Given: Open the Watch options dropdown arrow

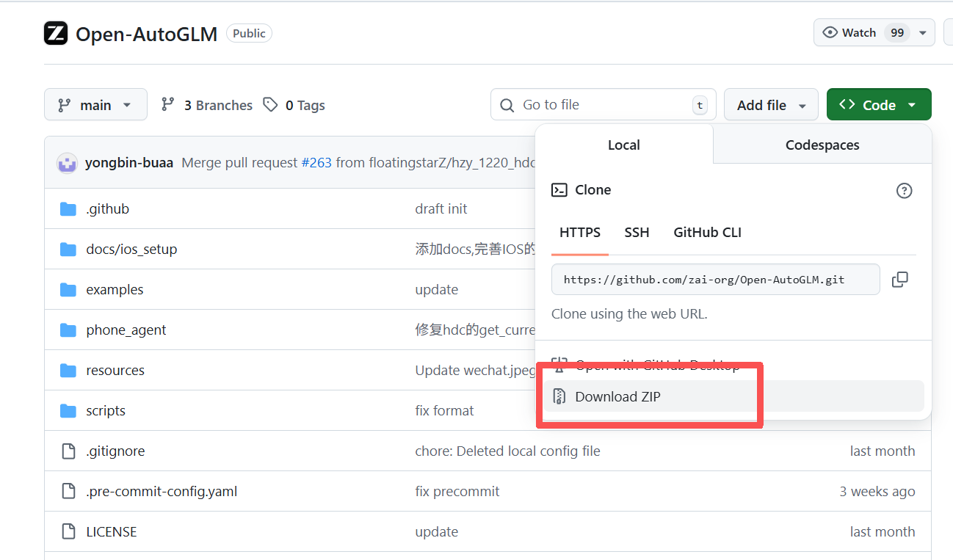Looking at the screenshot, I should [924, 32].
